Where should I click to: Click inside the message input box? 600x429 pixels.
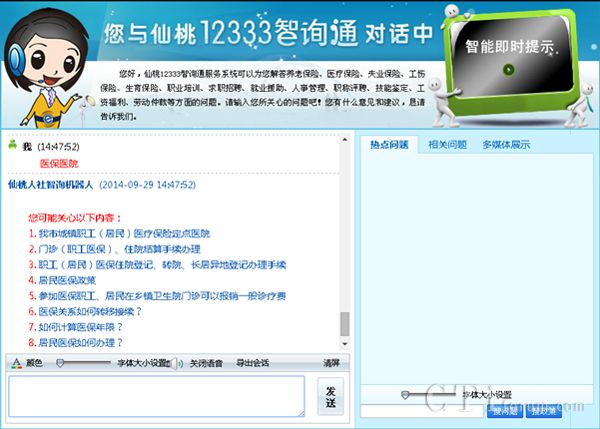[x=156, y=396]
